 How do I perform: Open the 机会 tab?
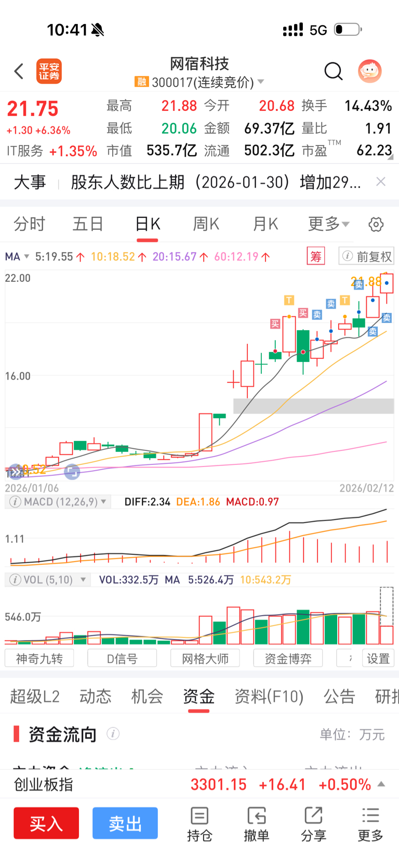point(147,696)
